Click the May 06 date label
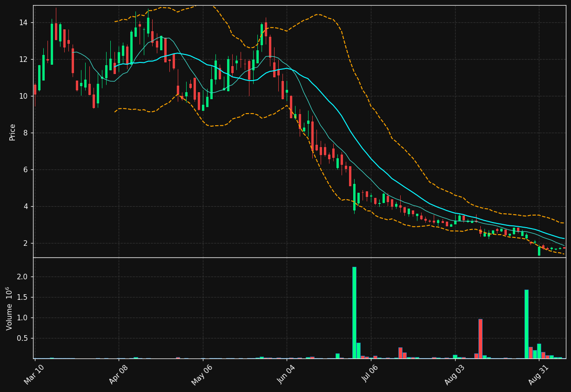571x392 pixels. point(202,375)
